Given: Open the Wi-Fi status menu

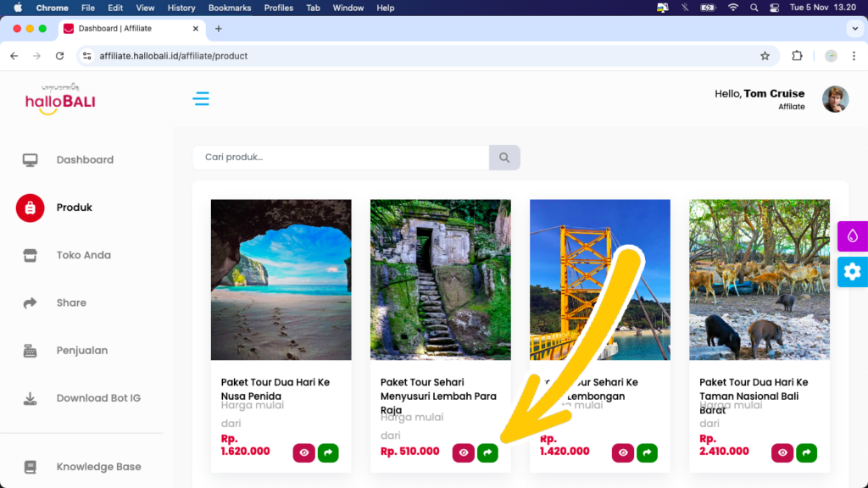Looking at the screenshot, I should pyautogui.click(x=733, y=8).
